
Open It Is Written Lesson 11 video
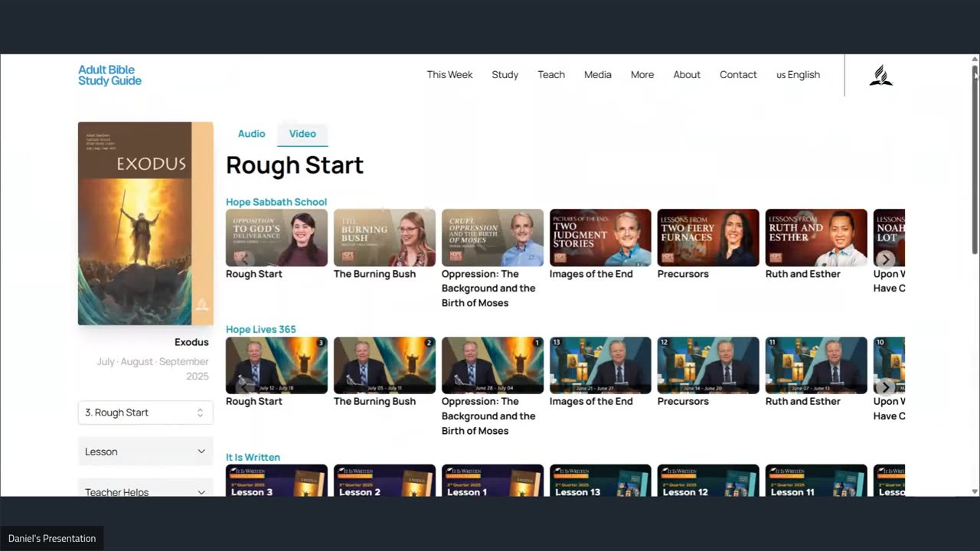point(816,481)
